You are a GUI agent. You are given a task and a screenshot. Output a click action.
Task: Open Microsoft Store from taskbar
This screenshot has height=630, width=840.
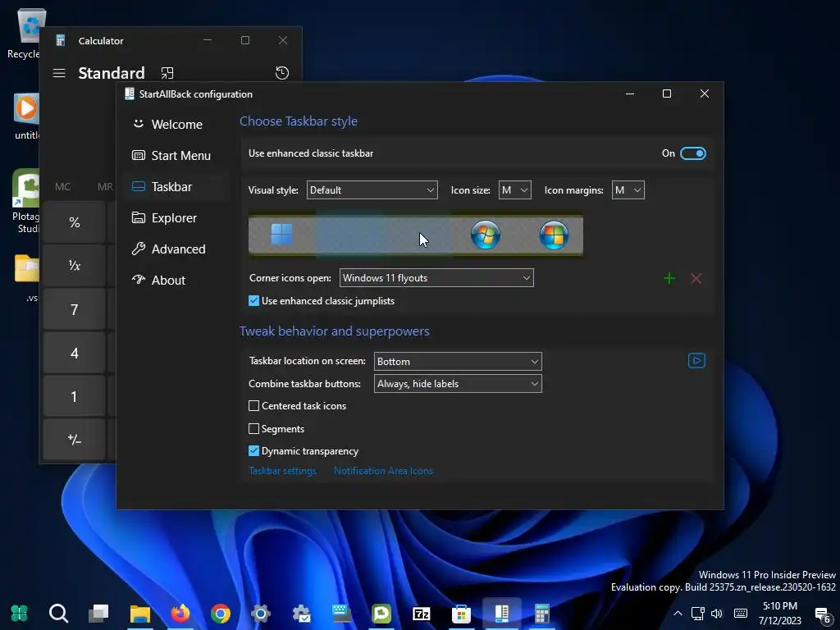[461, 614]
